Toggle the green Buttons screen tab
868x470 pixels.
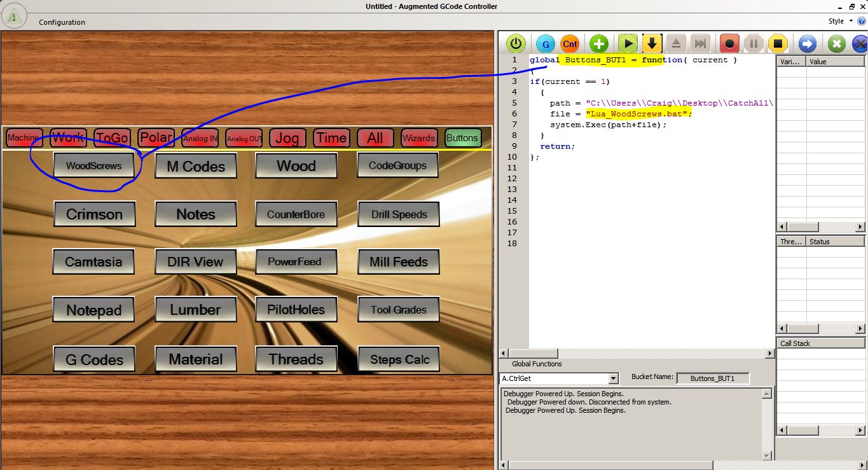tap(462, 138)
